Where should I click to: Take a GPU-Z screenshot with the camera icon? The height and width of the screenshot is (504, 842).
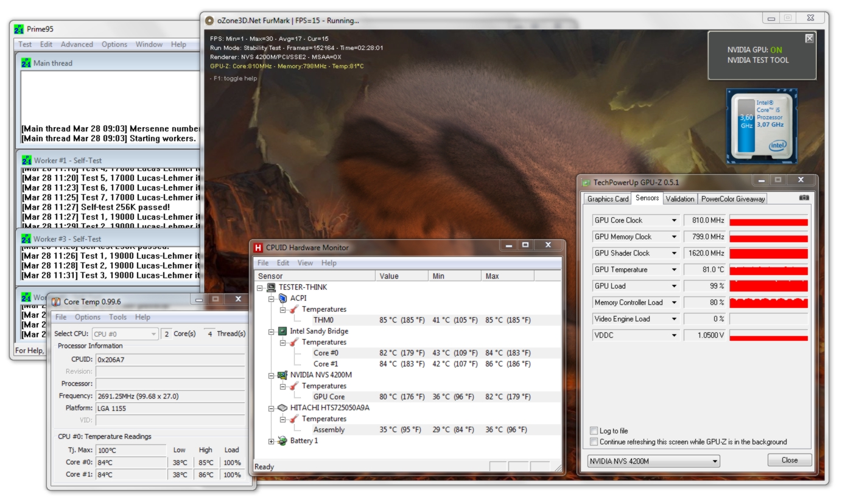click(804, 198)
